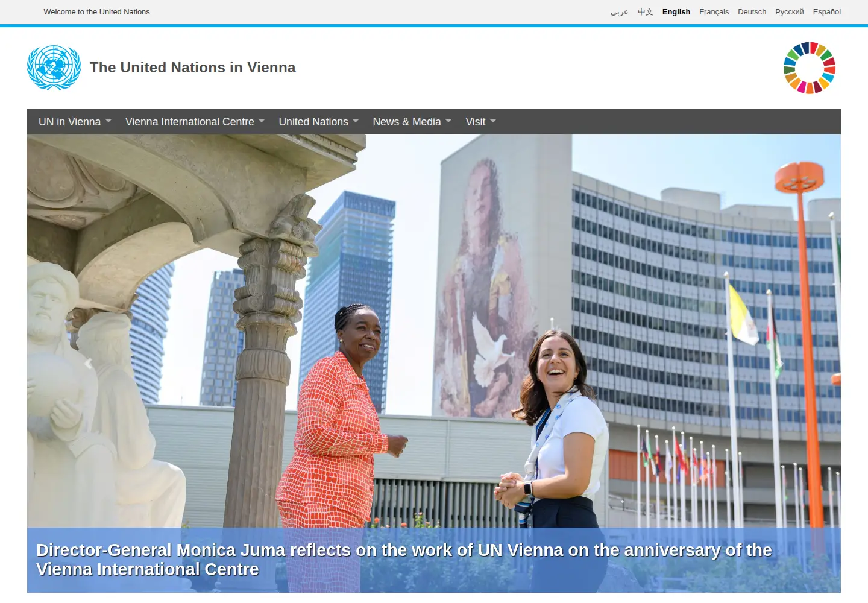This screenshot has height=603, width=868.
Task: Switch language to Arabic
Action: pos(620,12)
